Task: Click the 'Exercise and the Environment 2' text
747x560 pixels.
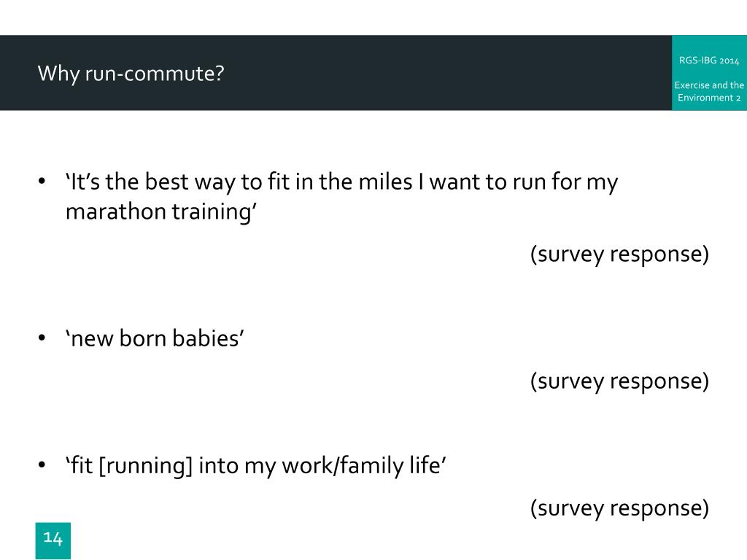Action: coord(709,91)
